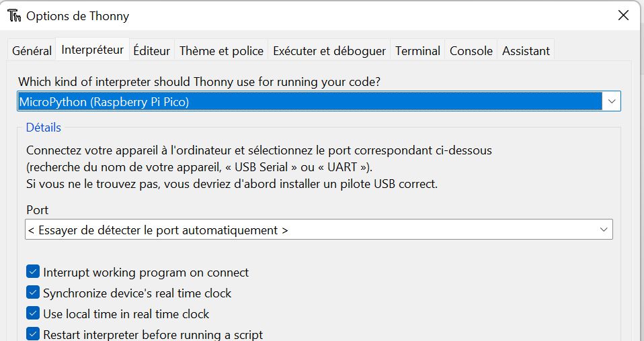Uncheck Restart interpreter before running a script
The height and width of the screenshot is (341, 644).
pos(33,334)
